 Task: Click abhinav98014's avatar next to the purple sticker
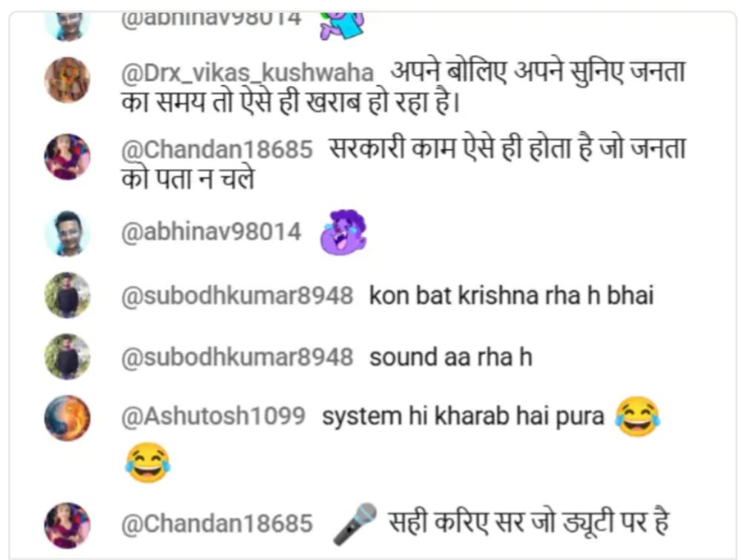pos(67,234)
